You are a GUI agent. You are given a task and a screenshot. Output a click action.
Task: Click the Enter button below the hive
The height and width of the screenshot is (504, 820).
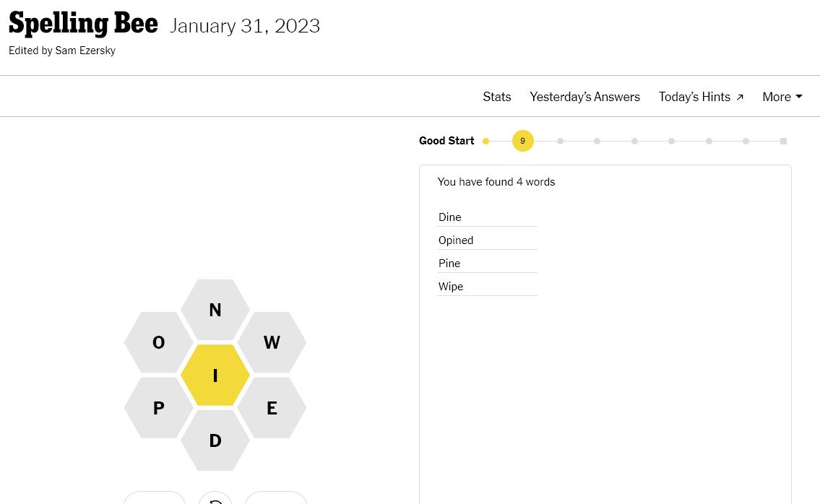click(275, 500)
